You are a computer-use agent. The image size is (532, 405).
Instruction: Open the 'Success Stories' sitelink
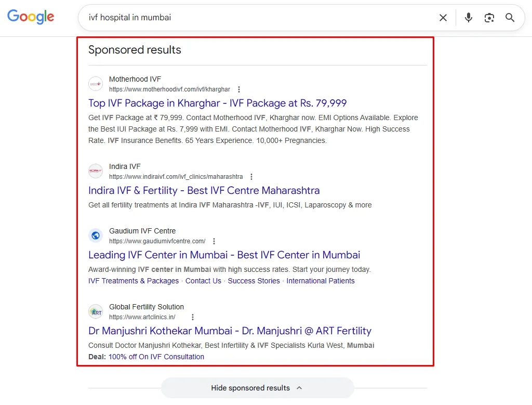254,281
